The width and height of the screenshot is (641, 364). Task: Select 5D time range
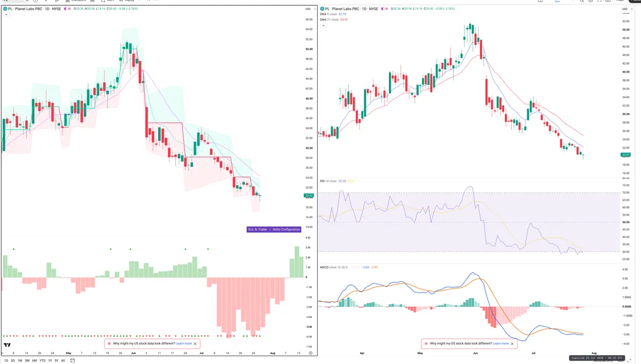(13, 361)
